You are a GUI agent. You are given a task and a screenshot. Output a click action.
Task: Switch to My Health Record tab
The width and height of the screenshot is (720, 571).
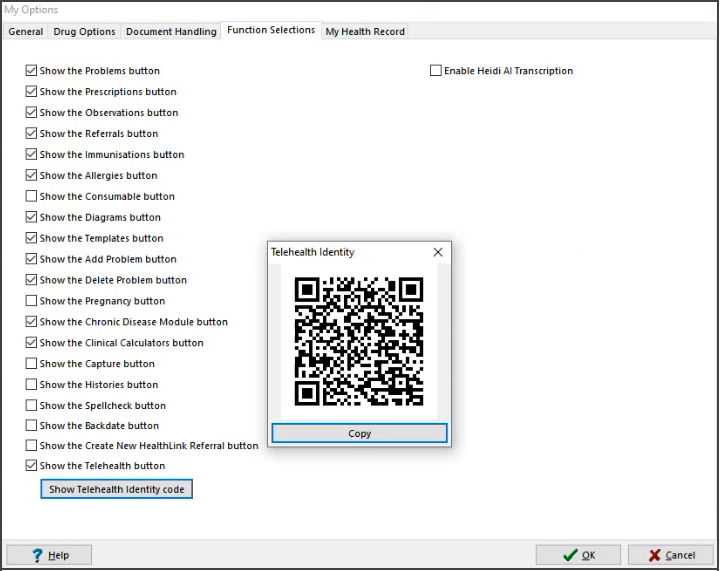coord(365,32)
